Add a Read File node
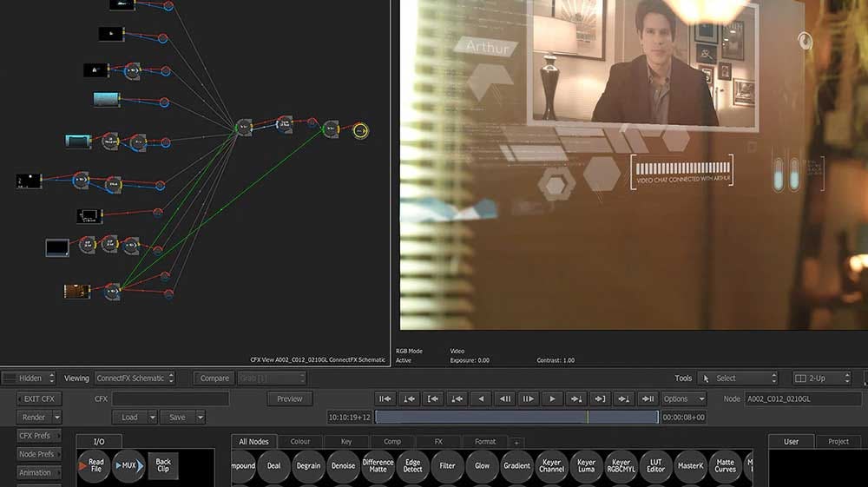 click(x=94, y=466)
